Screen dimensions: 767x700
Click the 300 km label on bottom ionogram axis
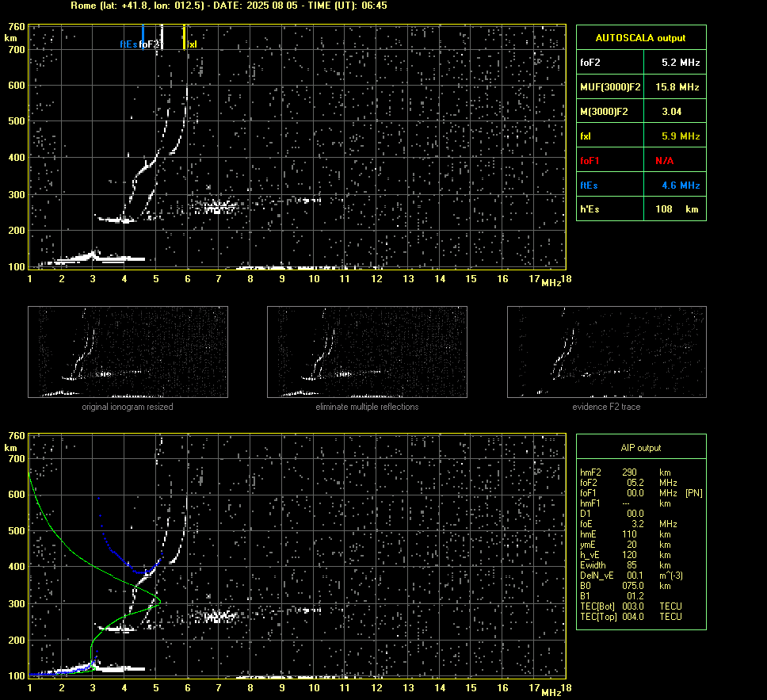17,603
